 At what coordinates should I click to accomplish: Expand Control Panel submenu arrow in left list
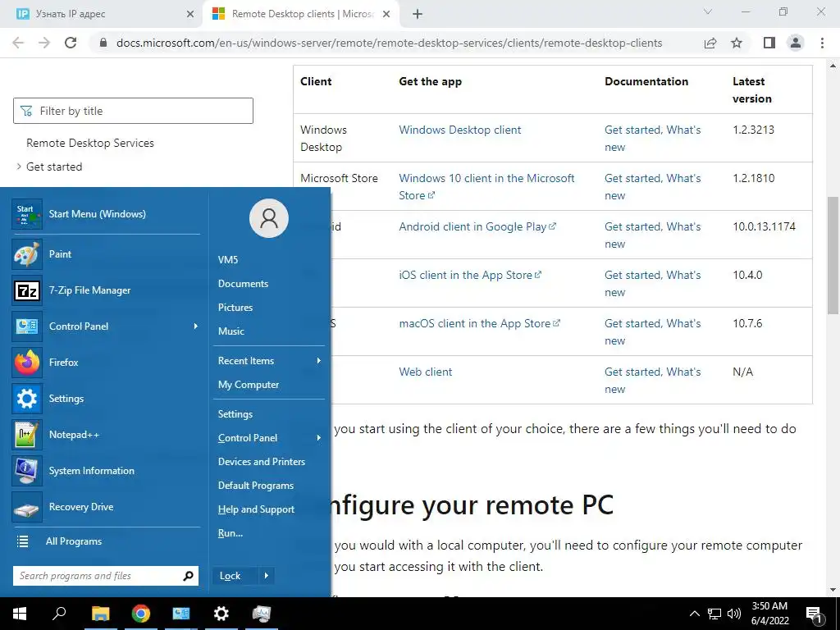click(195, 326)
